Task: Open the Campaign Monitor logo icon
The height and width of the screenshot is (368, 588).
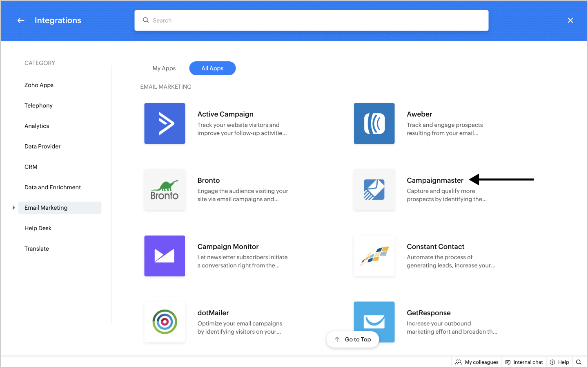Action: click(x=165, y=256)
